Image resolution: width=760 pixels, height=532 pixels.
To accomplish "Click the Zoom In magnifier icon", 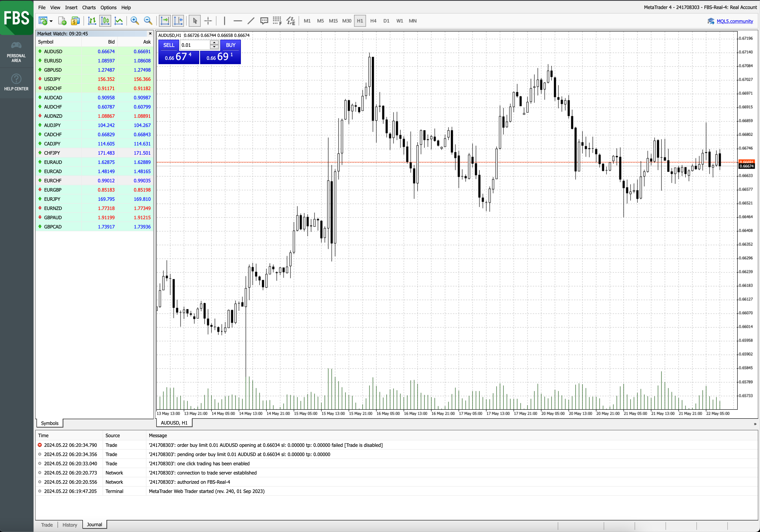I will pyautogui.click(x=134, y=21).
